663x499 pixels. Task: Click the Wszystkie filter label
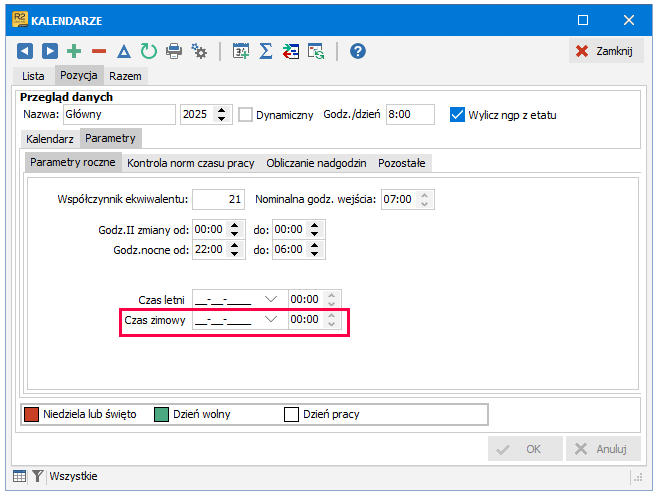pyautogui.click(x=74, y=476)
